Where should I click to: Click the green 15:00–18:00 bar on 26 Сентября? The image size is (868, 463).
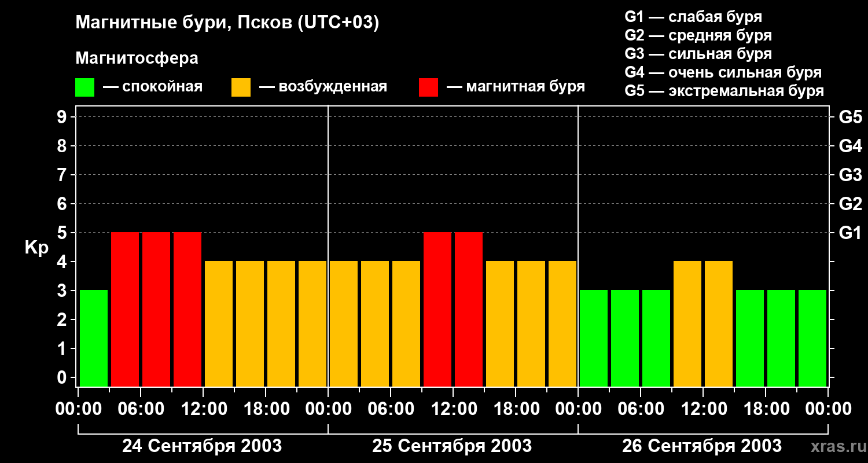point(750,339)
